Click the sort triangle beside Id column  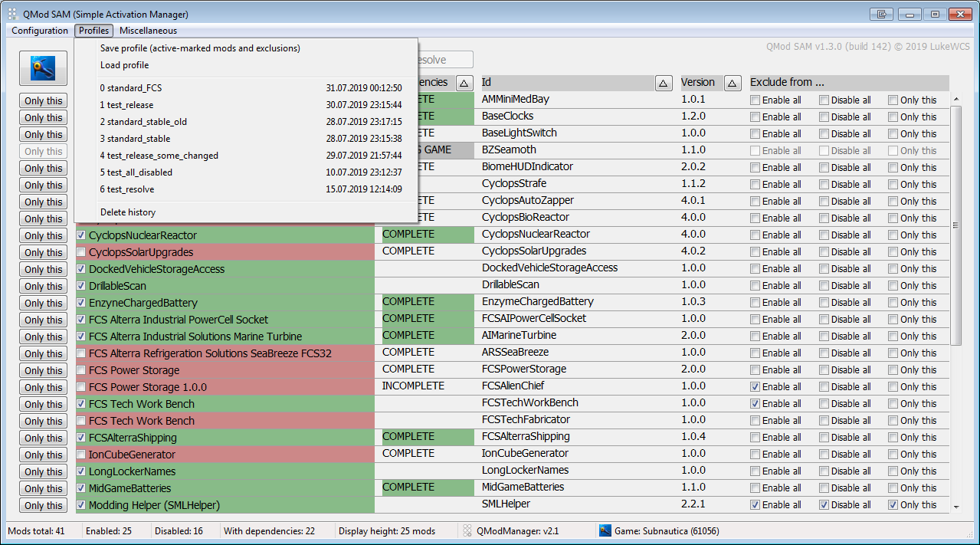664,83
